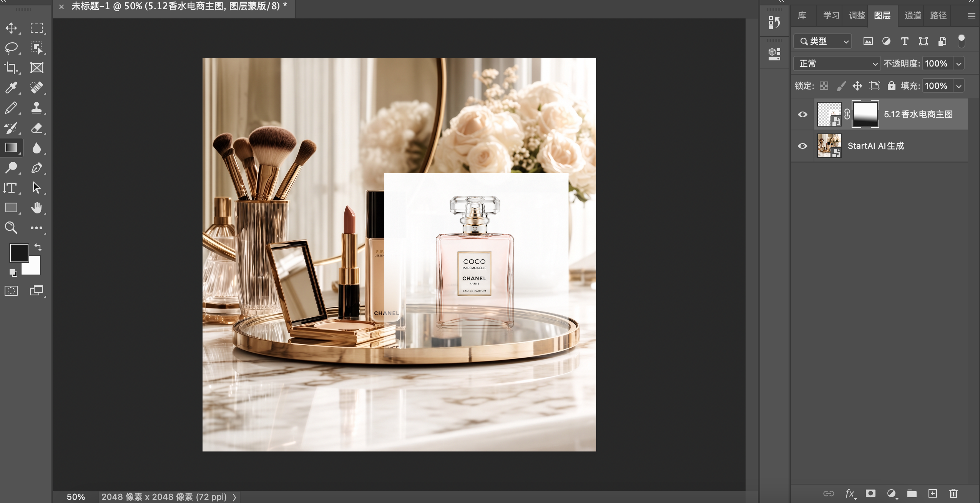
Task: Toggle the layer filter switch
Action: (x=961, y=41)
